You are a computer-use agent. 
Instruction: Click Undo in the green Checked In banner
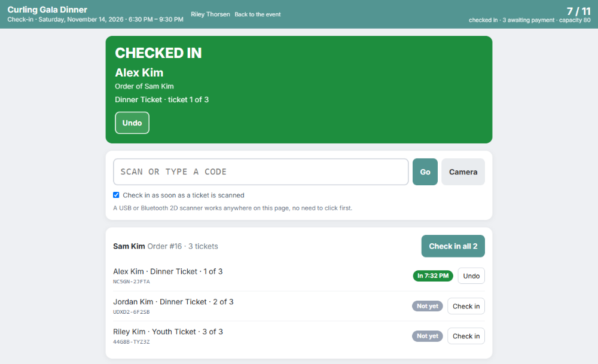[132, 123]
